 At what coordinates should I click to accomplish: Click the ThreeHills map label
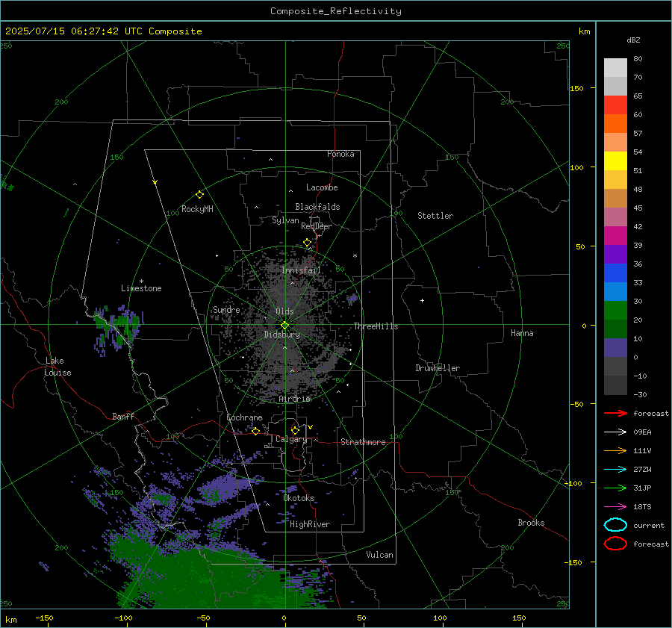click(376, 326)
